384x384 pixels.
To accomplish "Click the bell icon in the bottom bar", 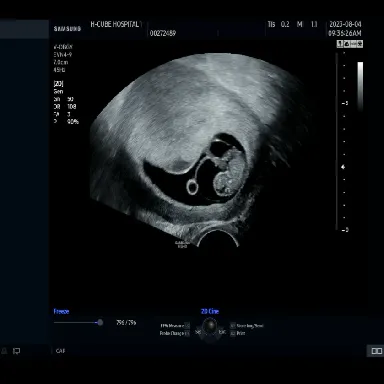I will 4,351.
